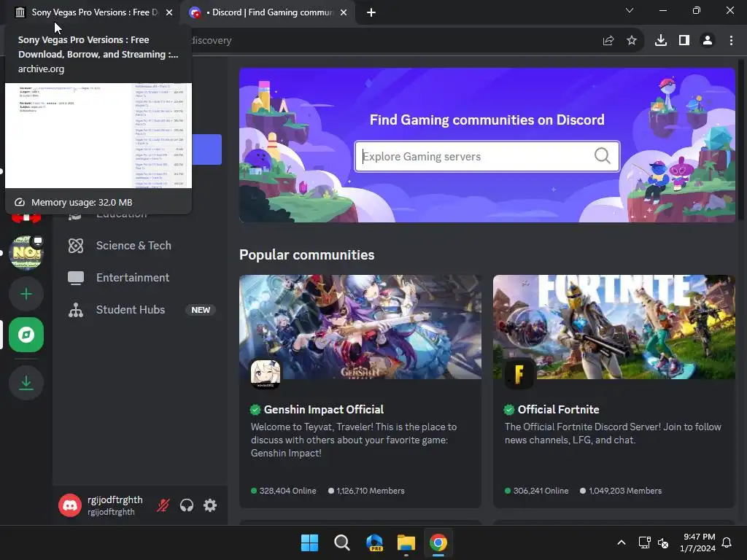Open Fortnite banner image
This screenshot has width=747, height=560.
[614, 327]
